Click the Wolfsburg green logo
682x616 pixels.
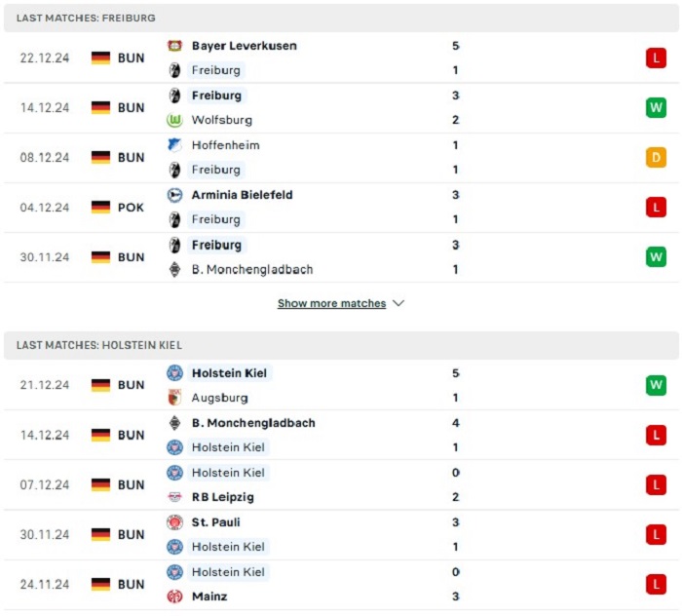[174, 120]
